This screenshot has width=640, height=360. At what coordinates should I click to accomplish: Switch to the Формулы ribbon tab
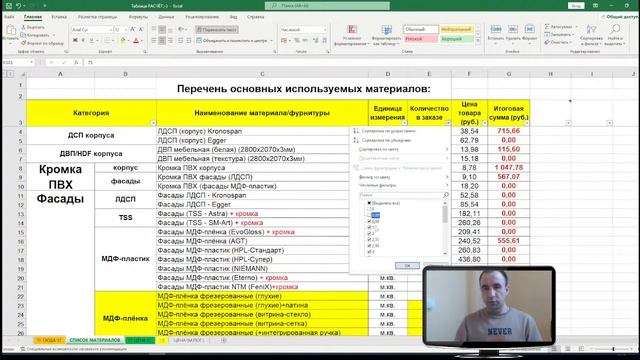138,17
